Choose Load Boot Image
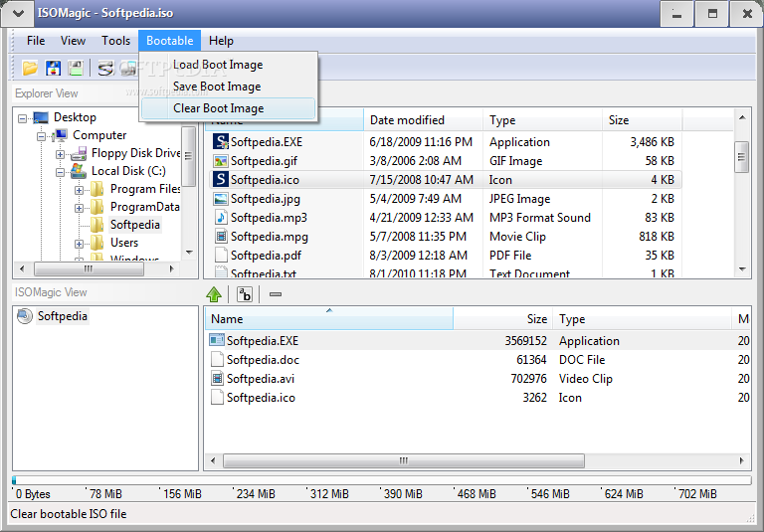The width and height of the screenshot is (764, 532). pyautogui.click(x=229, y=65)
